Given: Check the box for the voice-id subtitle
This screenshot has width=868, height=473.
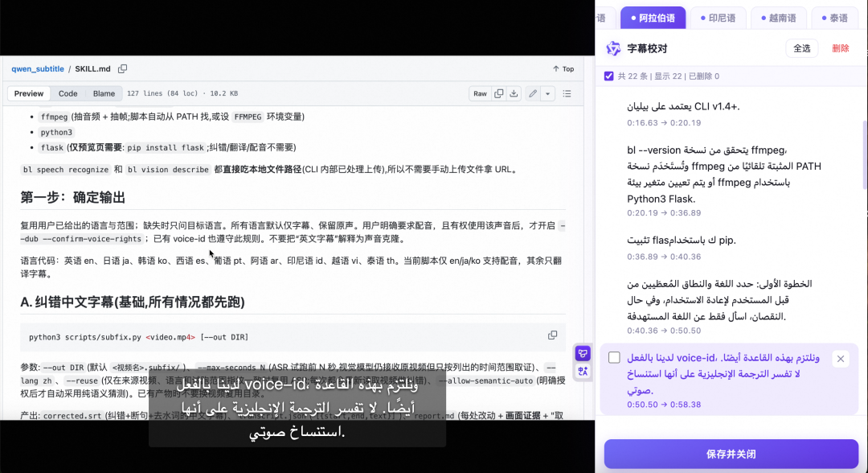Looking at the screenshot, I should (x=614, y=358).
